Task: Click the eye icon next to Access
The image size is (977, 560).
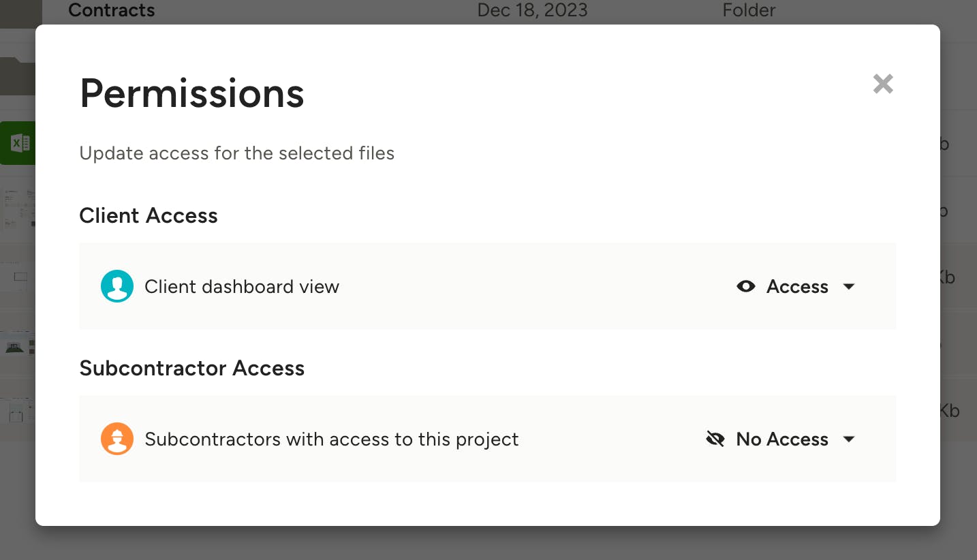Action: pyautogui.click(x=746, y=287)
